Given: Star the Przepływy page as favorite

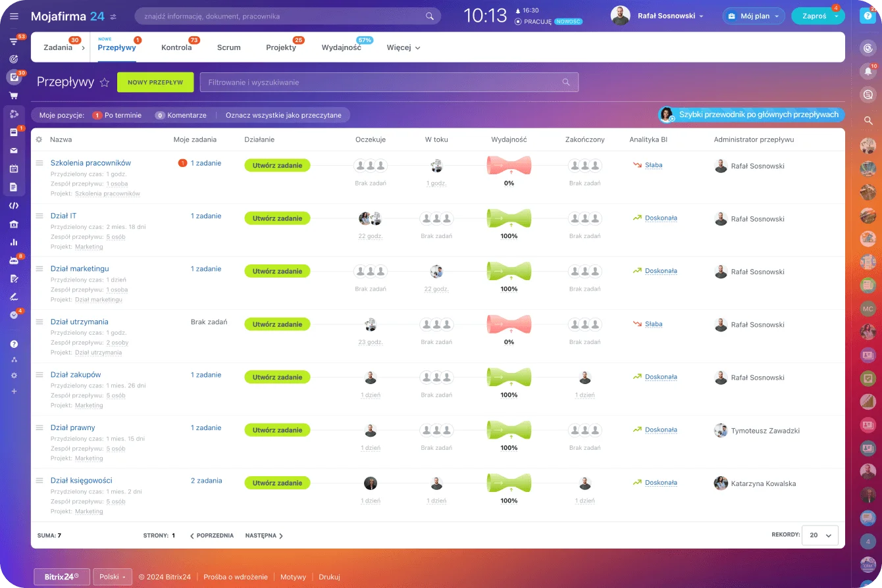Looking at the screenshot, I should coord(104,82).
